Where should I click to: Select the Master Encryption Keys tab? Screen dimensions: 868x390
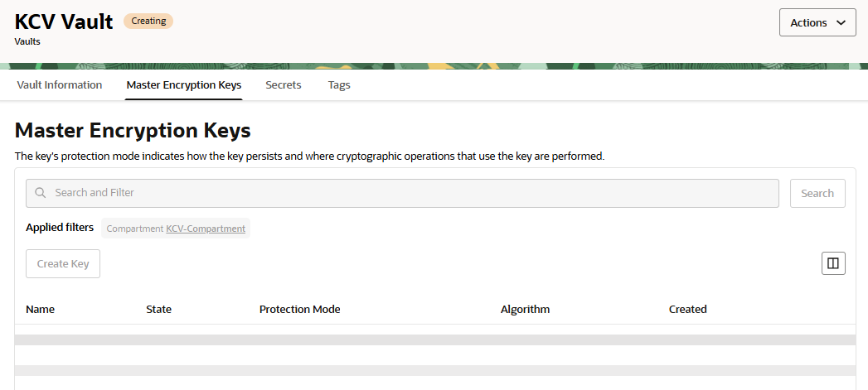click(x=184, y=85)
